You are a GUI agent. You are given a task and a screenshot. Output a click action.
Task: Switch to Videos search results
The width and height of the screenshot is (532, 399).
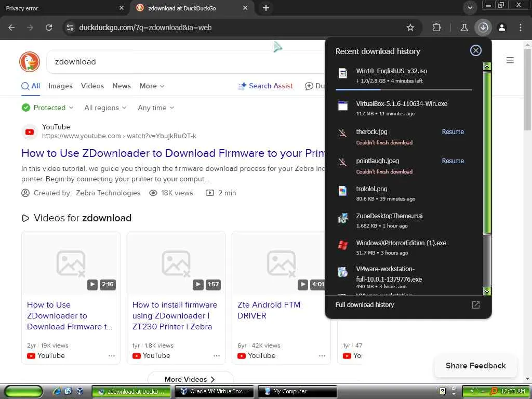92,86
